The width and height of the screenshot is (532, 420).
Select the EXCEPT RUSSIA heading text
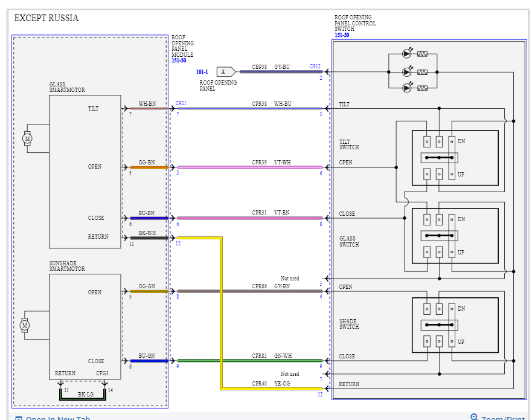point(46,18)
